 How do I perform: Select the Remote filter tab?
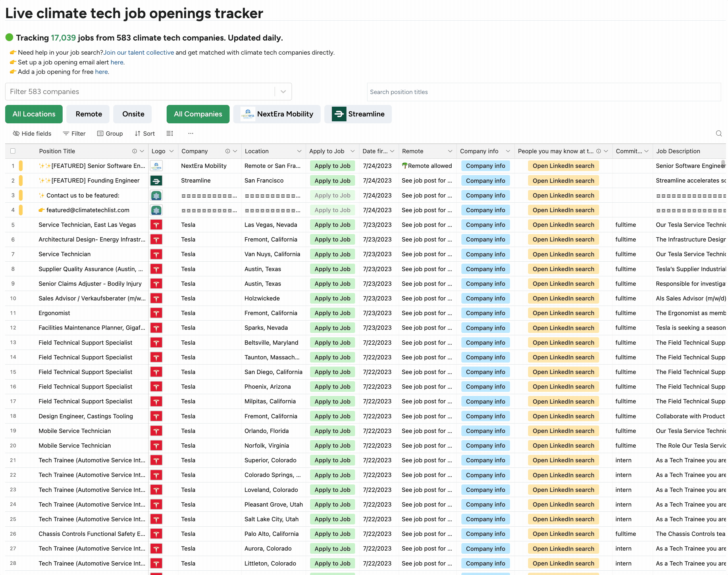88,114
